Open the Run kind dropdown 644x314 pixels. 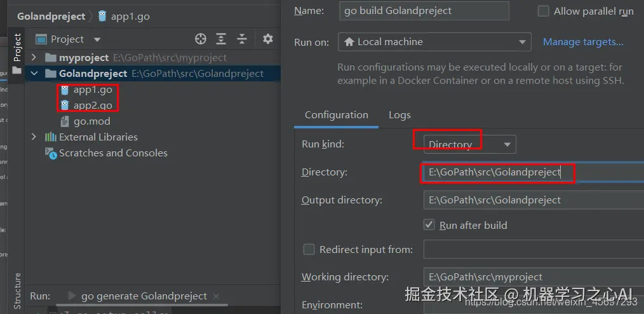470,144
